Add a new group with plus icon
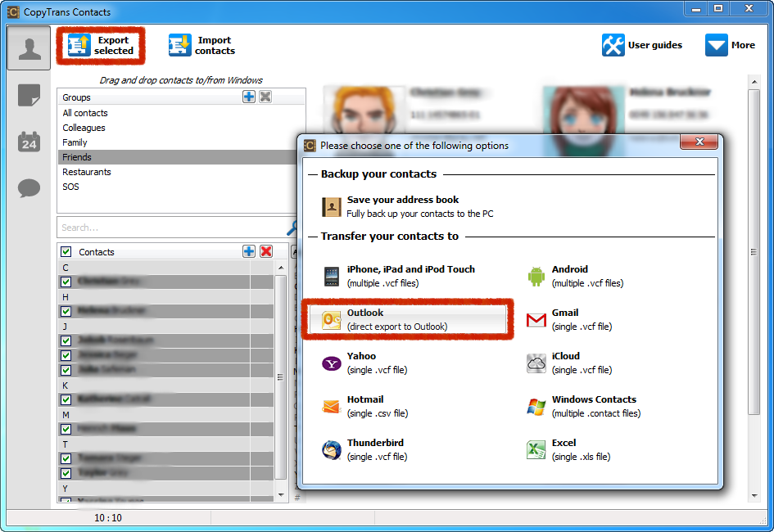This screenshot has height=532, width=774. pyautogui.click(x=249, y=97)
